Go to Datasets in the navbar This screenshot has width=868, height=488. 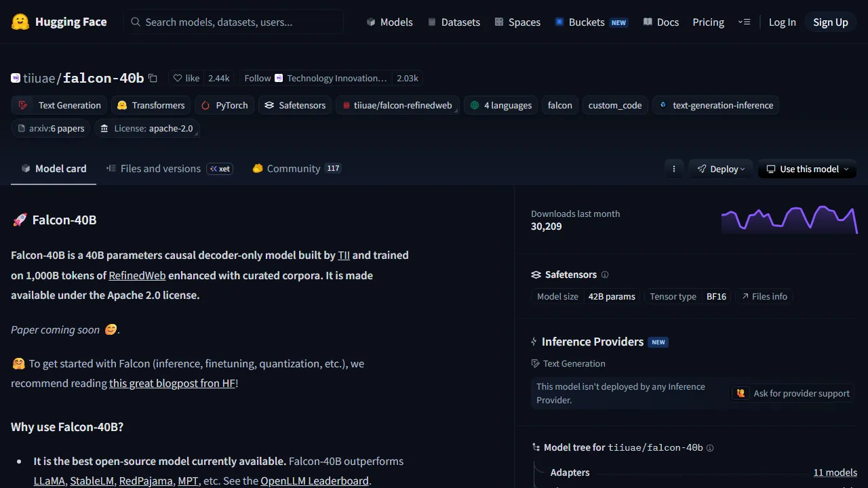(454, 22)
